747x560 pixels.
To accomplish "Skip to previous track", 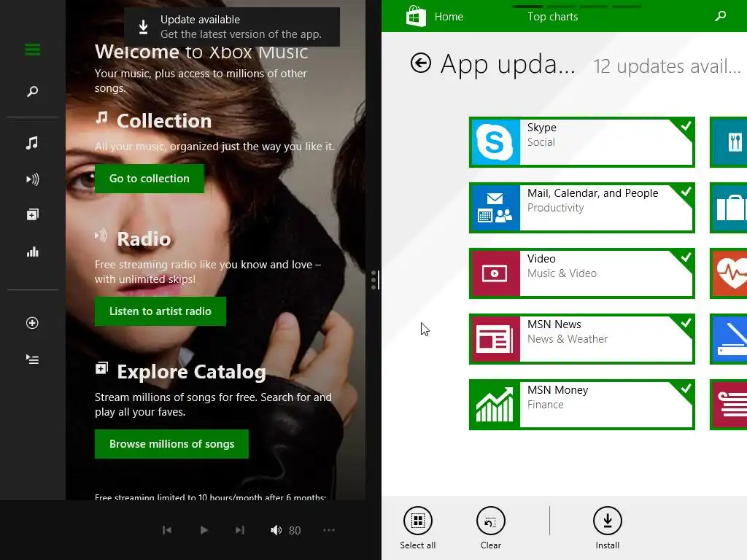I will (x=167, y=530).
